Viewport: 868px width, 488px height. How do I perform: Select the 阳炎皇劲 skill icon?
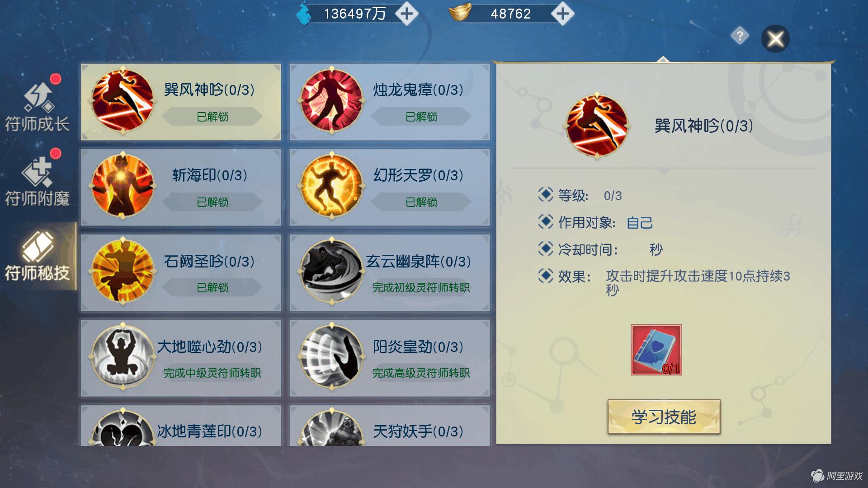click(331, 357)
